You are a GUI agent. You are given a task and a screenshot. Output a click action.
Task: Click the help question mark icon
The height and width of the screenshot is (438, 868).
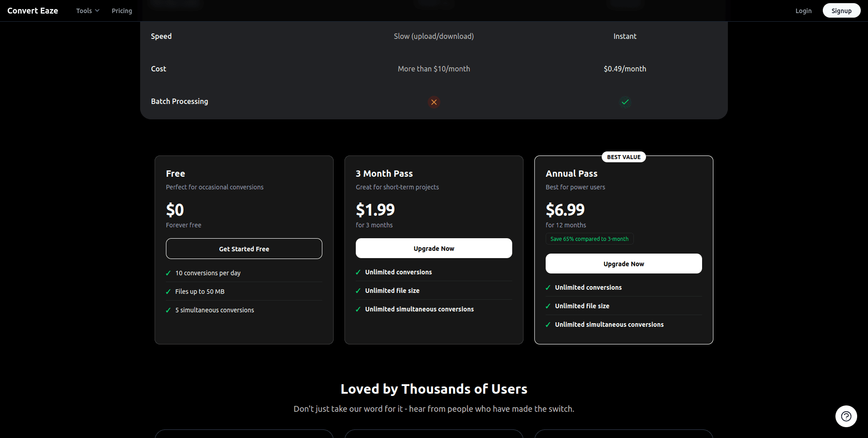pyautogui.click(x=846, y=416)
